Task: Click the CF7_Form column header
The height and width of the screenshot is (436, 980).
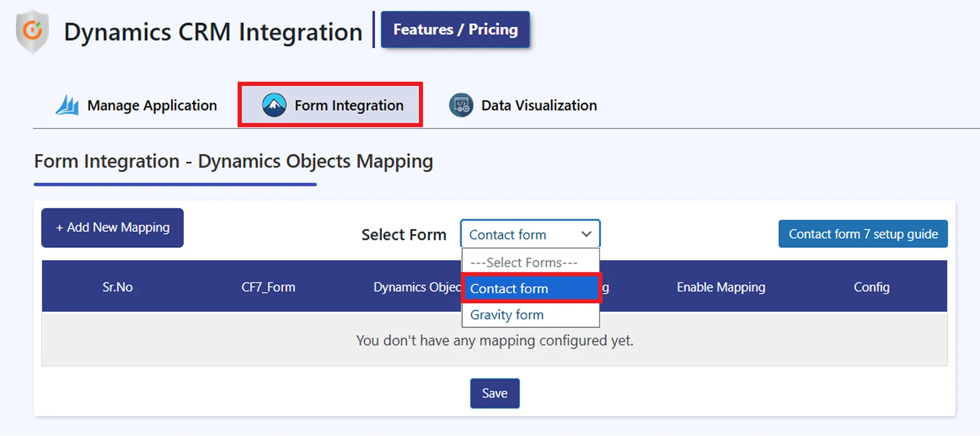Action: click(268, 287)
